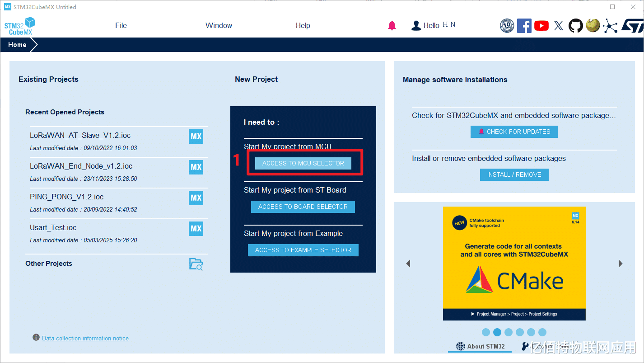Click the notification bell icon

point(392,26)
